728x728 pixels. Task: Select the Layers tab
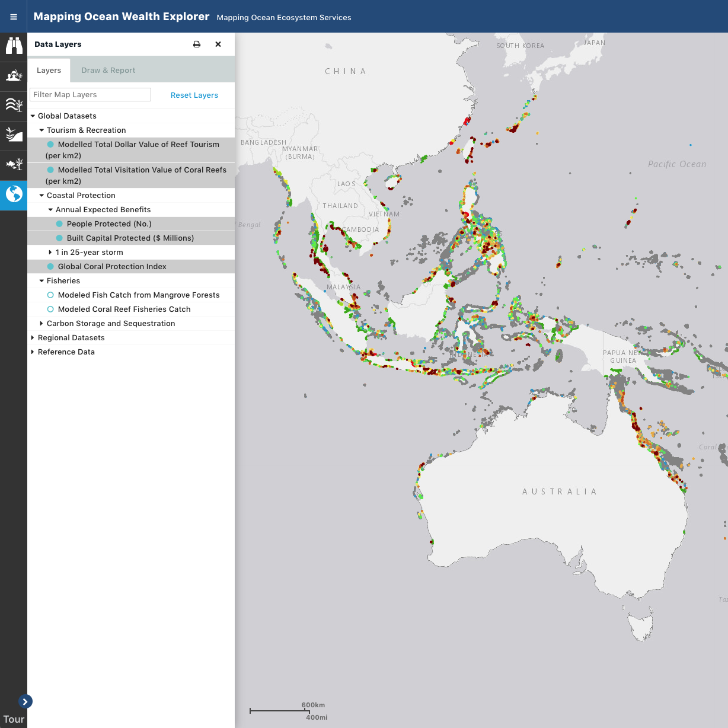(49, 70)
